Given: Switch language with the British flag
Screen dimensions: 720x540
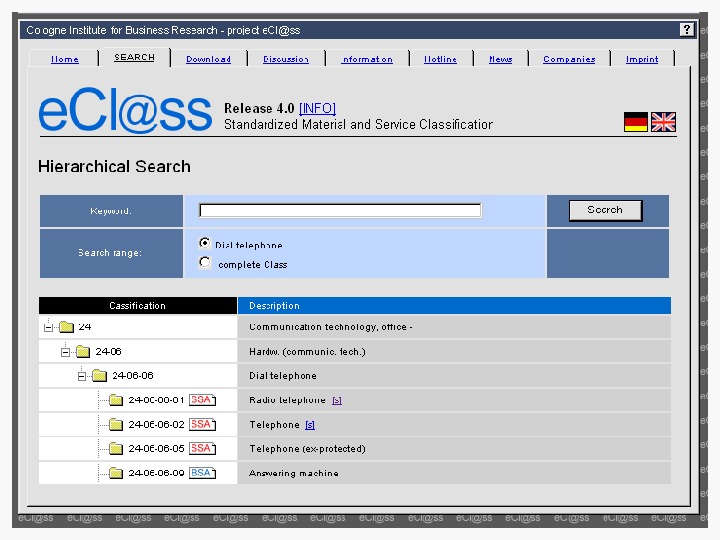Looking at the screenshot, I should tap(663, 122).
